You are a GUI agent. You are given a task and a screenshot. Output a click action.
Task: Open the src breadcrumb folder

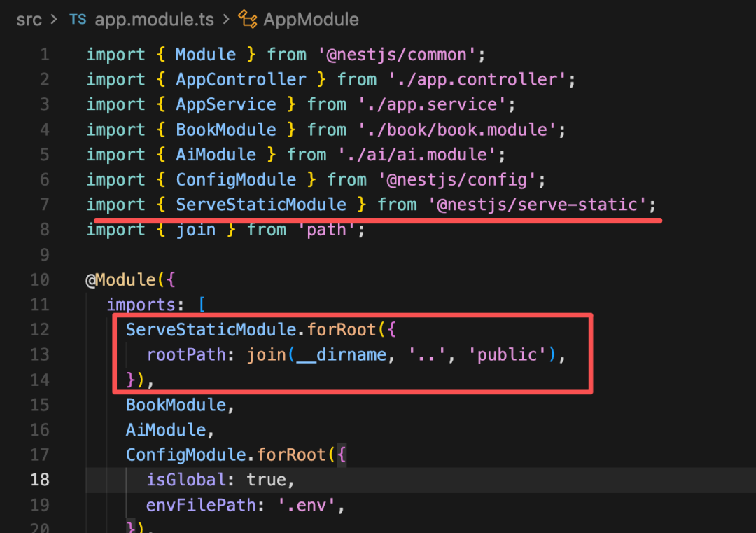(29, 20)
